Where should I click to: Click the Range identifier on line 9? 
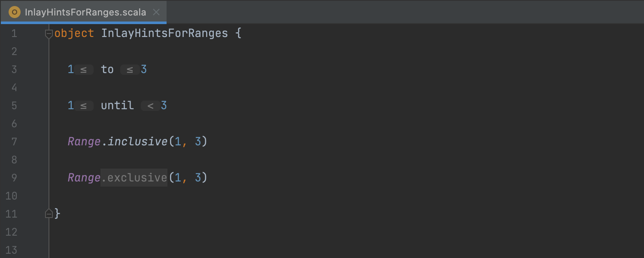coord(84,178)
